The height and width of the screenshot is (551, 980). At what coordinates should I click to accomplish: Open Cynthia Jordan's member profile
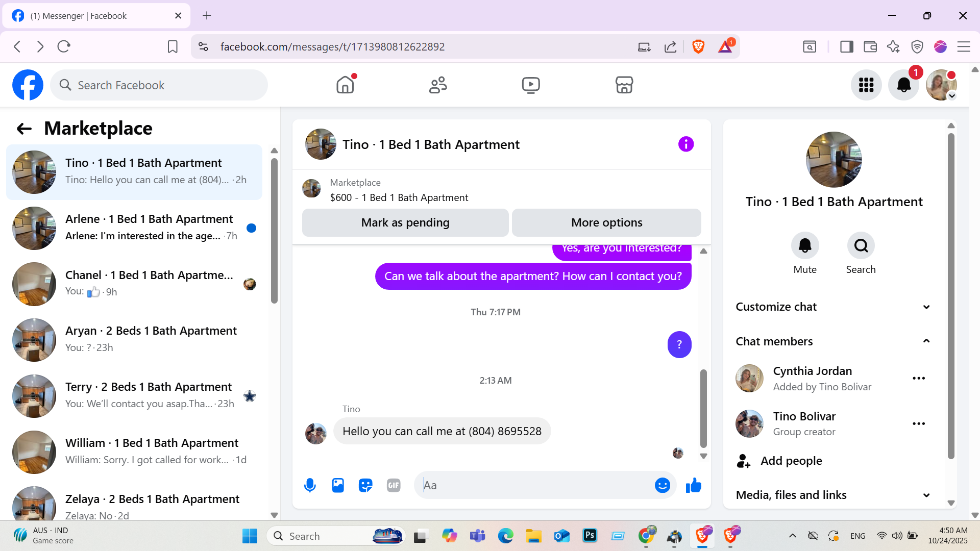point(812,378)
